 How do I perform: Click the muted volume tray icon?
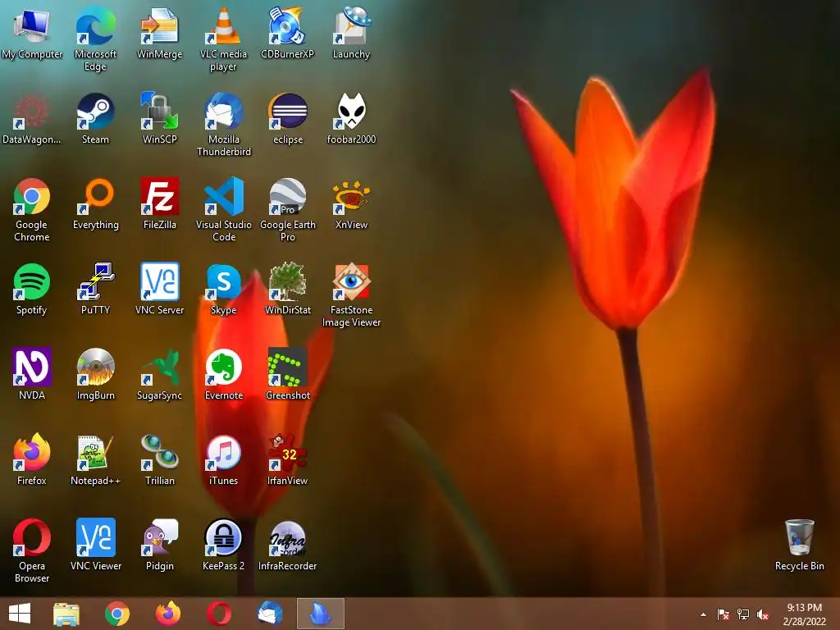tap(763, 614)
